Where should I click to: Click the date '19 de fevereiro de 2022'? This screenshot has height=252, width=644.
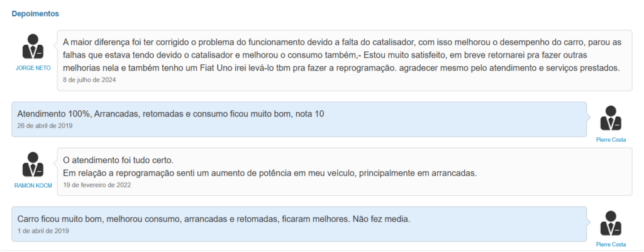[x=97, y=185]
